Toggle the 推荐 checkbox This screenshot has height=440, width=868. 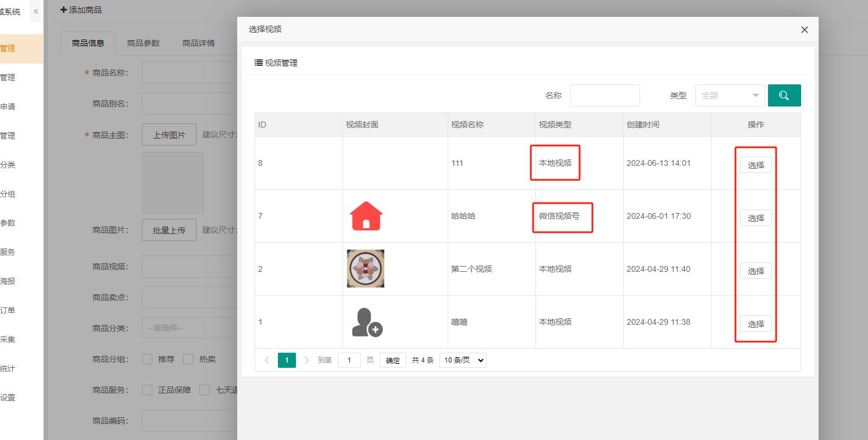[147, 359]
